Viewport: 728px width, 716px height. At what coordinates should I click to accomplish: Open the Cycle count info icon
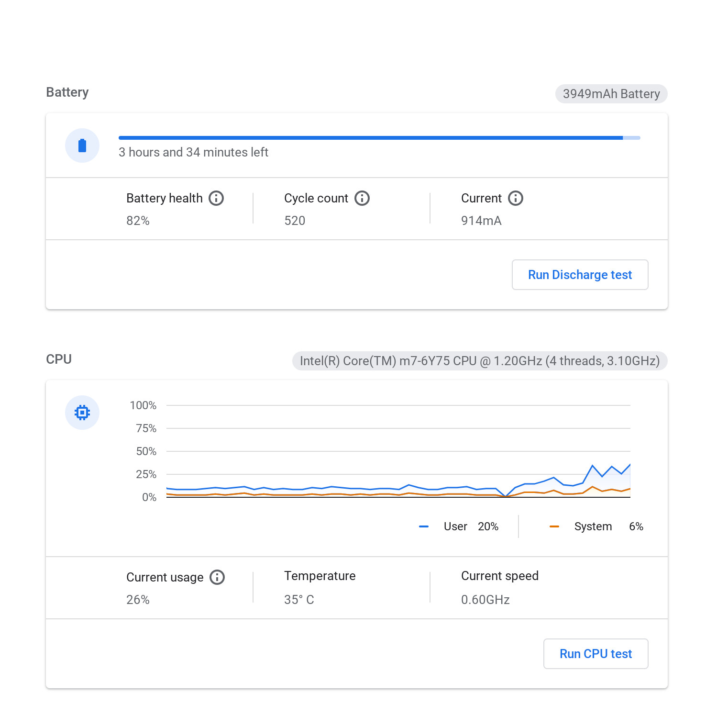pos(362,198)
